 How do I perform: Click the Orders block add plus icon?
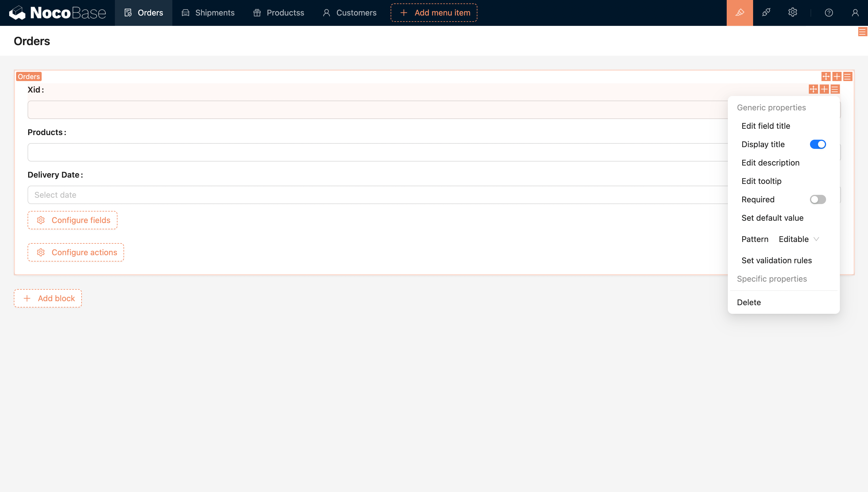(x=837, y=76)
